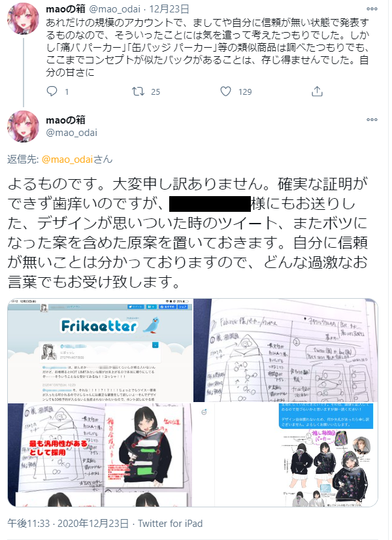Click the first tweet's body text
392x540 pixels.
208,48
